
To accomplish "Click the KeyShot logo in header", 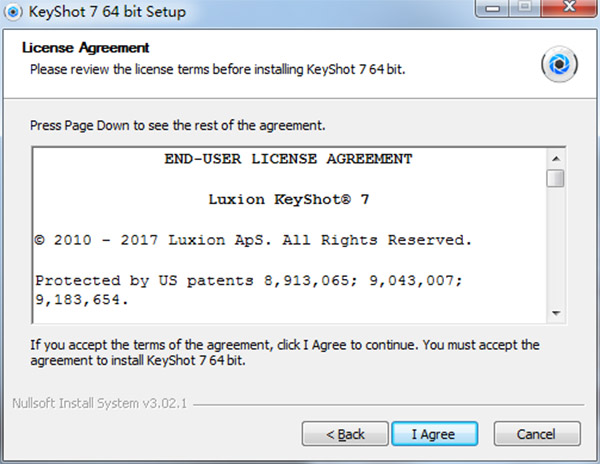I will [x=559, y=64].
